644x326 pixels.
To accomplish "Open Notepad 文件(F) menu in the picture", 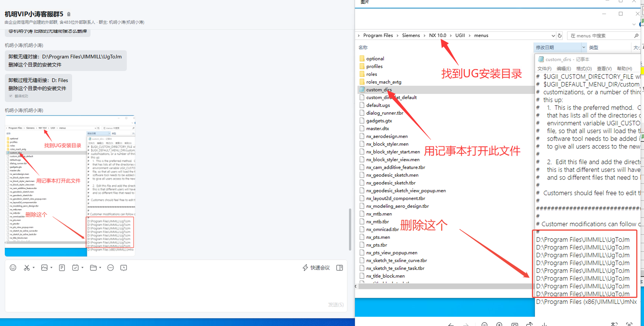I will click(544, 68).
